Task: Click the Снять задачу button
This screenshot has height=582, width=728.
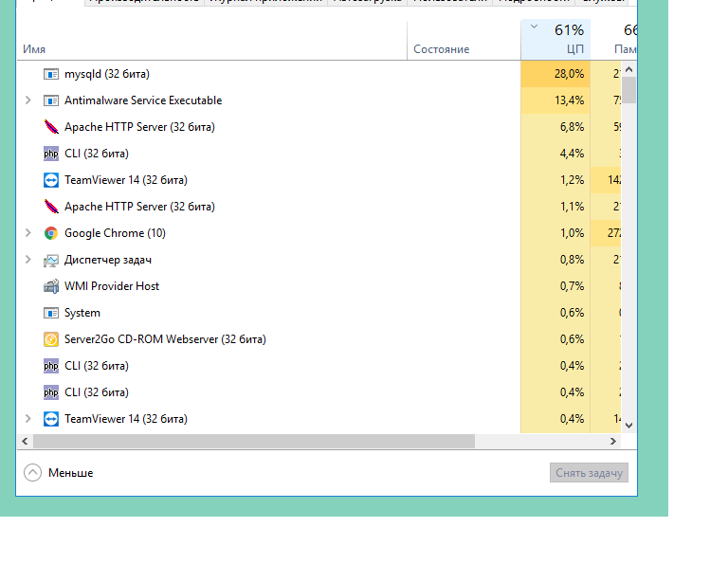Action: tap(589, 472)
